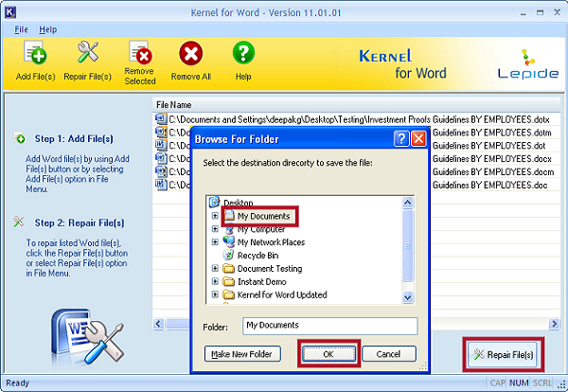Click the SCRL status bar indicator
Image resolution: width=568 pixels, height=392 pixels.
542,383
